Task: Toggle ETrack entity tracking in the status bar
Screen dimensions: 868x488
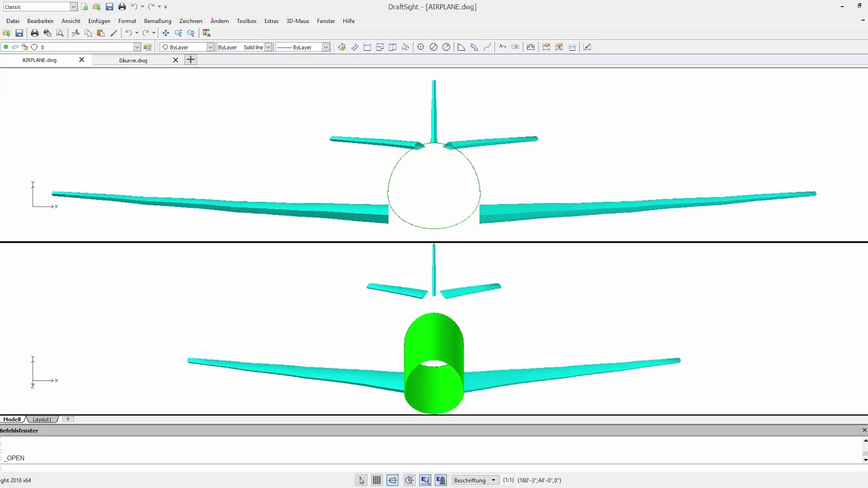Action: tap(441, 480)
